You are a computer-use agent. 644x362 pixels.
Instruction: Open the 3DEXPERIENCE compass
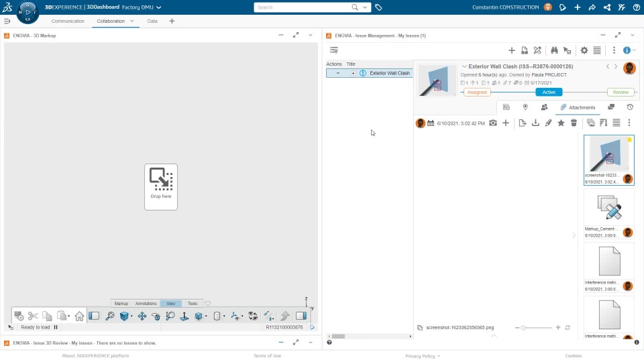[28, 12]
